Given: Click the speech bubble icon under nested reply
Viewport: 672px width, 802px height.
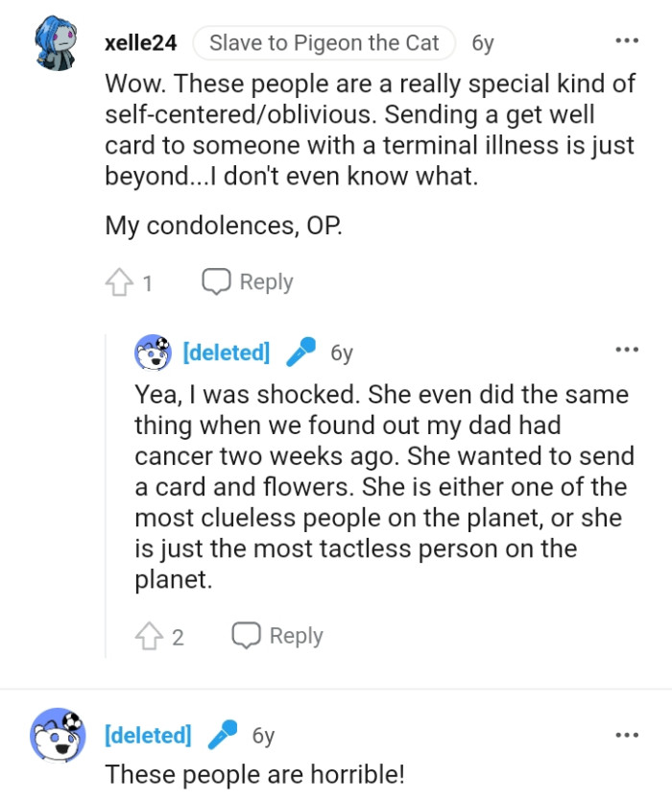Looking at the screenshot, I should [247, 636].
